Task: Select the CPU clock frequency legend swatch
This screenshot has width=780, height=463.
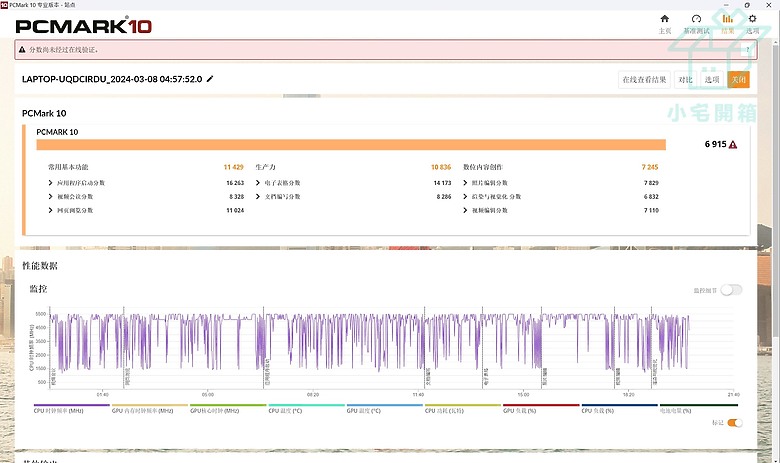Action: 70,406
